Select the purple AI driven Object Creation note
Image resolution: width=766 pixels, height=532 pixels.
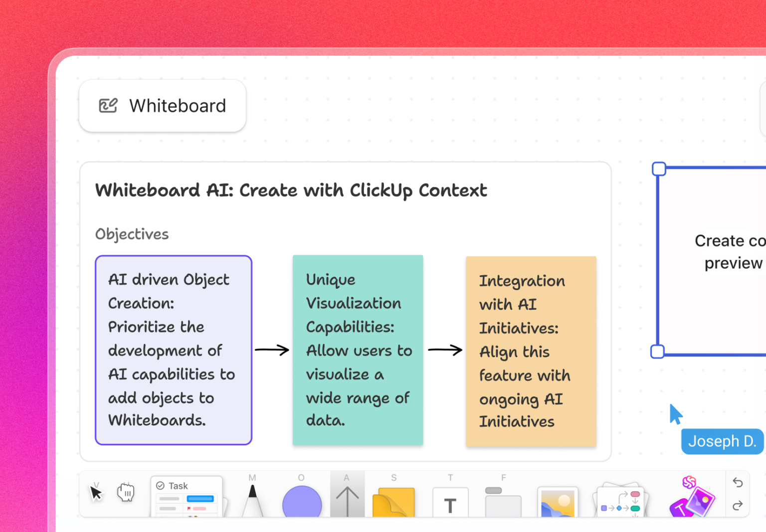[173, 349]
